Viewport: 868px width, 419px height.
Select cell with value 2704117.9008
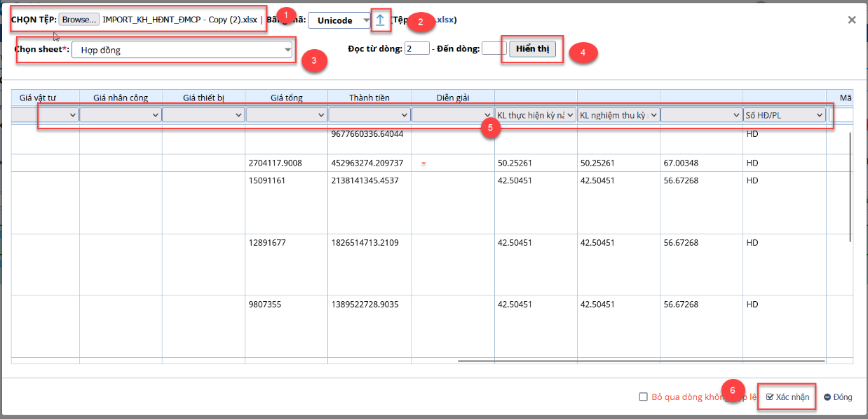(x=276, y=163)
